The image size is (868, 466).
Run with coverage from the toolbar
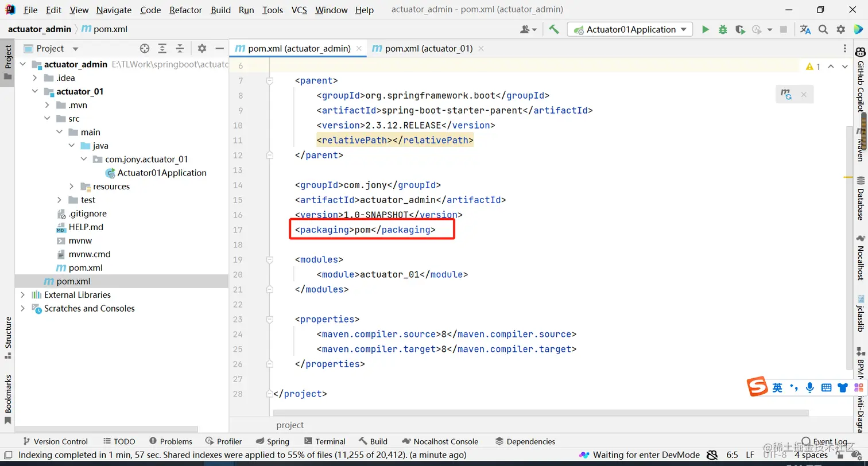click(740, 29)
